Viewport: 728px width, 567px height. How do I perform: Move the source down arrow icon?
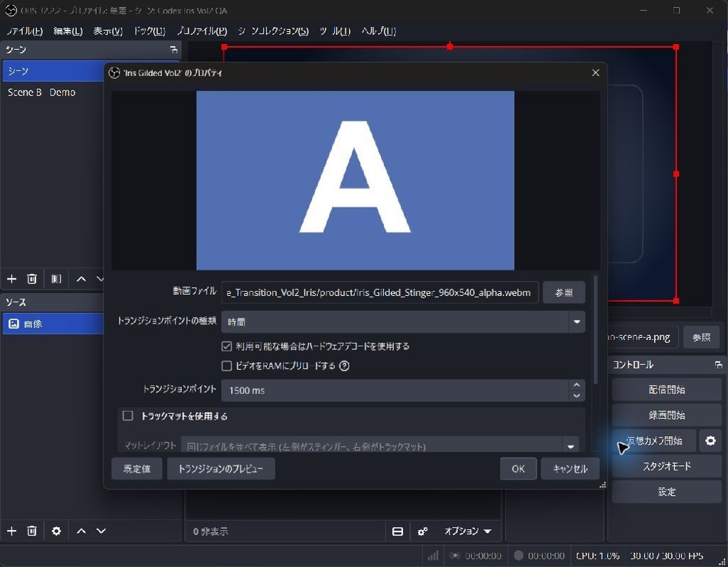tap(101, 531)
